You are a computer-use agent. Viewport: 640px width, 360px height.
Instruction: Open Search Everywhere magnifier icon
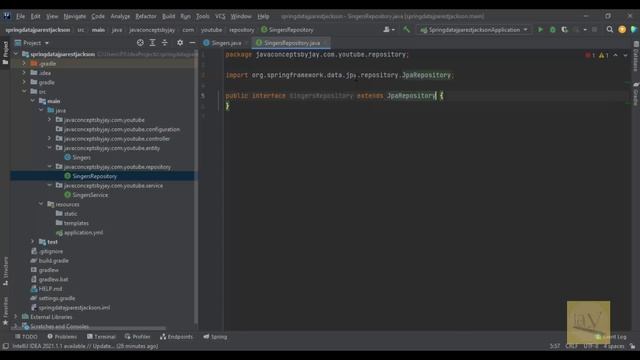click(610, 30)
